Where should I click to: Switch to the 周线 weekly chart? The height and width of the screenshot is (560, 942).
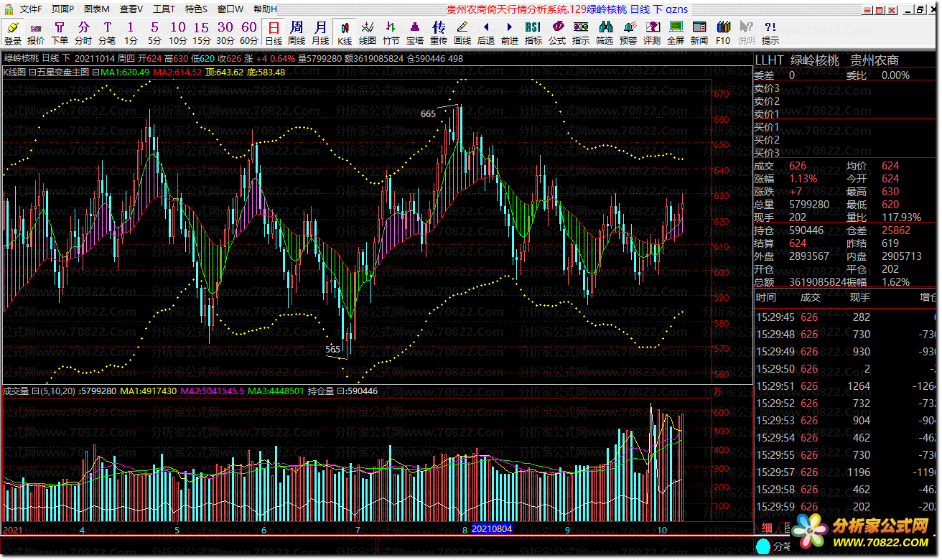pos(297,32)
